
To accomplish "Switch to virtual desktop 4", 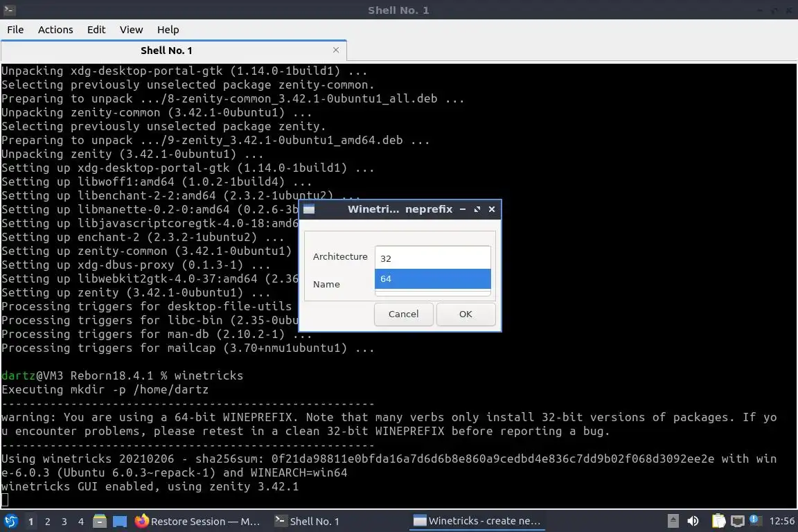I will [x=81, y=522].
